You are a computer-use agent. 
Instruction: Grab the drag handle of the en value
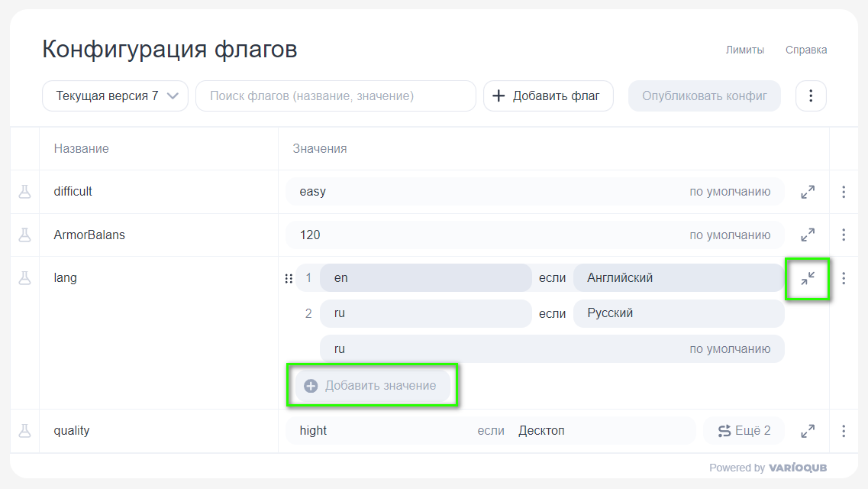click(x=289, y=279)
